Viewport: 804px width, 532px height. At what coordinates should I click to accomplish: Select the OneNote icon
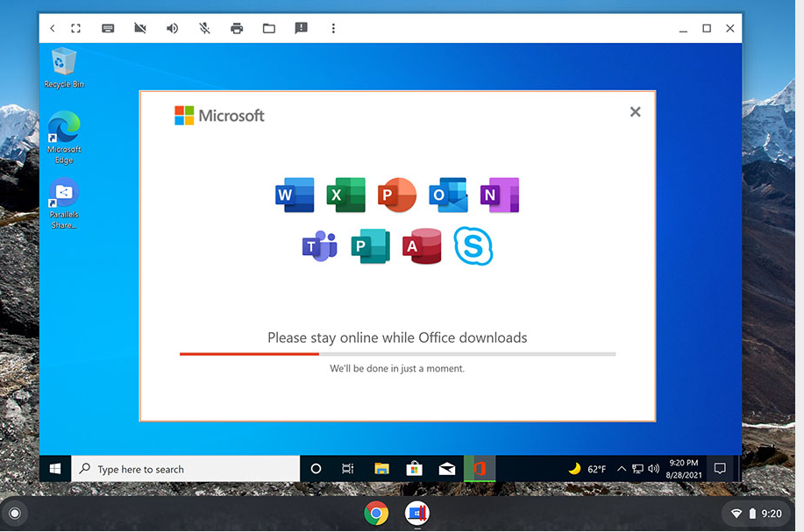499,195
